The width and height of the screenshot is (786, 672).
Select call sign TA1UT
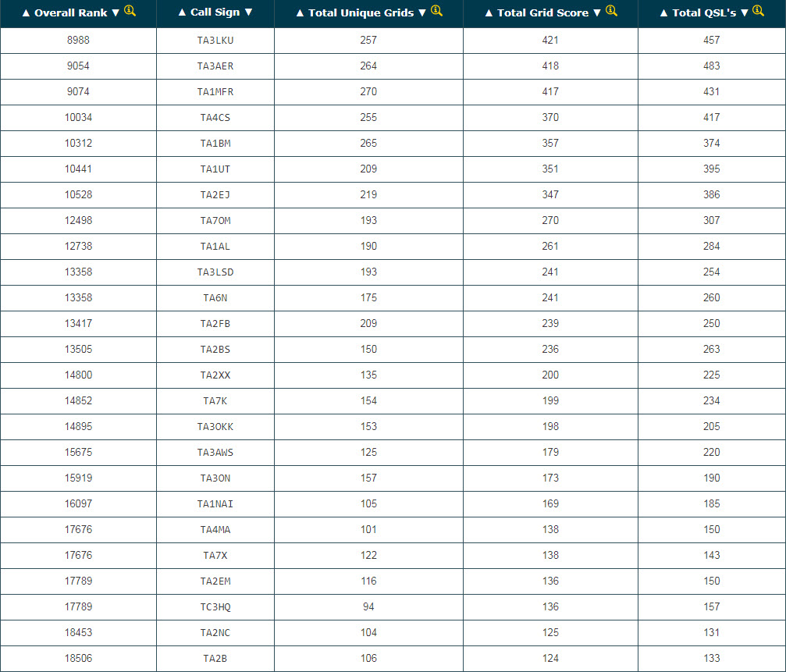(x=215, y=169)
